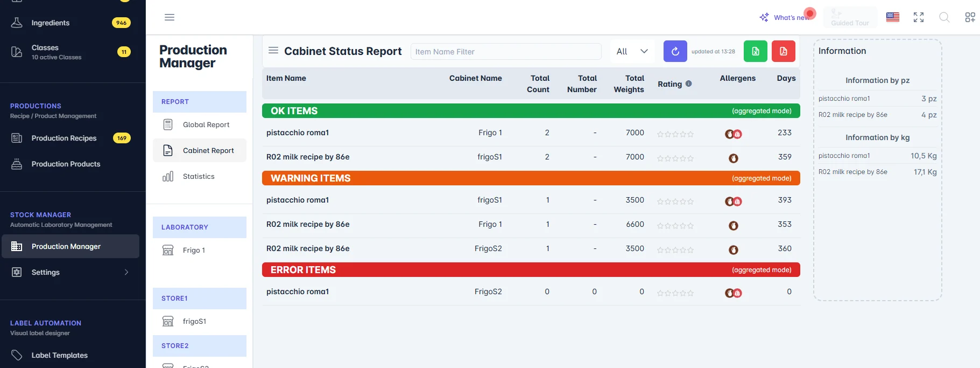Click weight value 6600
Image resolution: width=980 pixels, height=368 pixels.
point(635,224)
